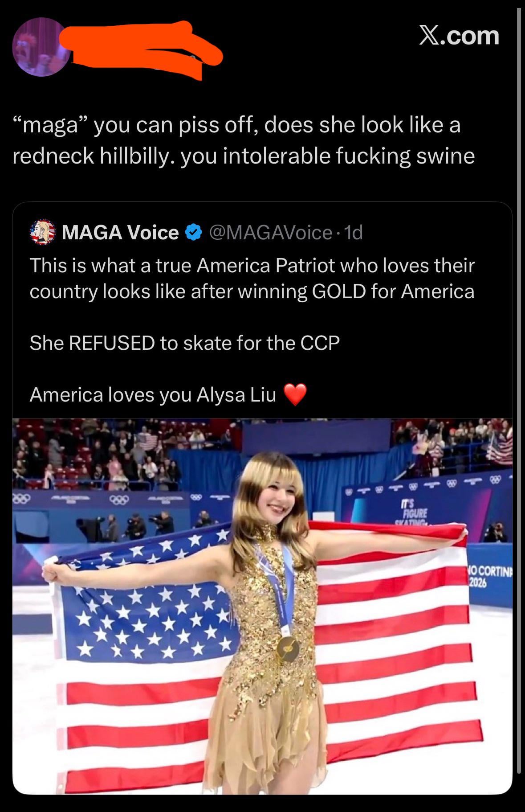The height and width of the screenshot is (812, 525).
Task: Open the skater photo with American flag
Action: (262, 606)
